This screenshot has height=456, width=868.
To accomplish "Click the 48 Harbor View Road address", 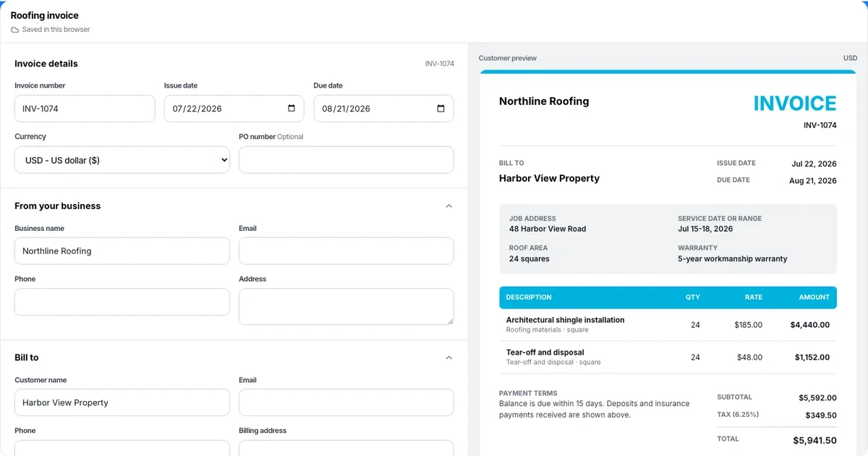I will [x=548, y=229].
